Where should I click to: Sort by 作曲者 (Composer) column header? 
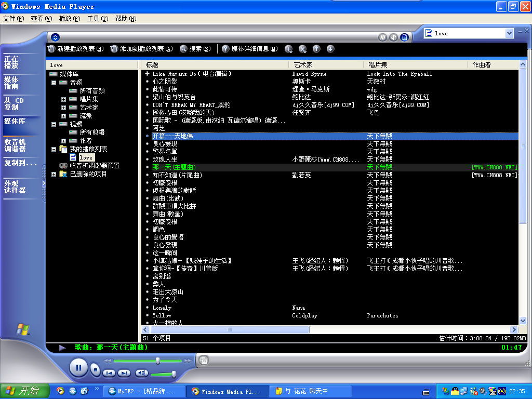[x=494, y=65]
